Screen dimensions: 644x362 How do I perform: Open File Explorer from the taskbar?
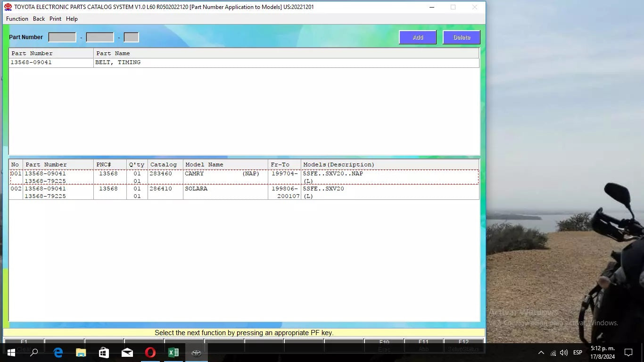[81, 353]
